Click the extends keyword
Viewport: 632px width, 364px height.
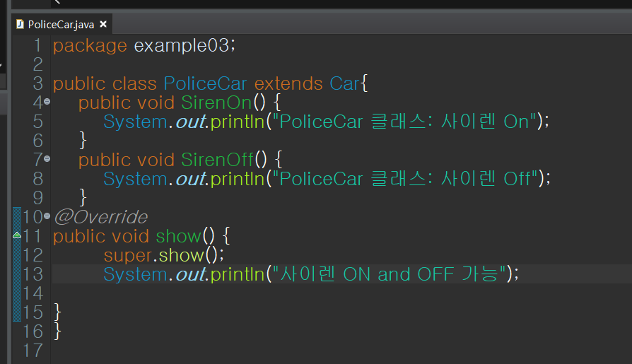click(x=288, y=83)
